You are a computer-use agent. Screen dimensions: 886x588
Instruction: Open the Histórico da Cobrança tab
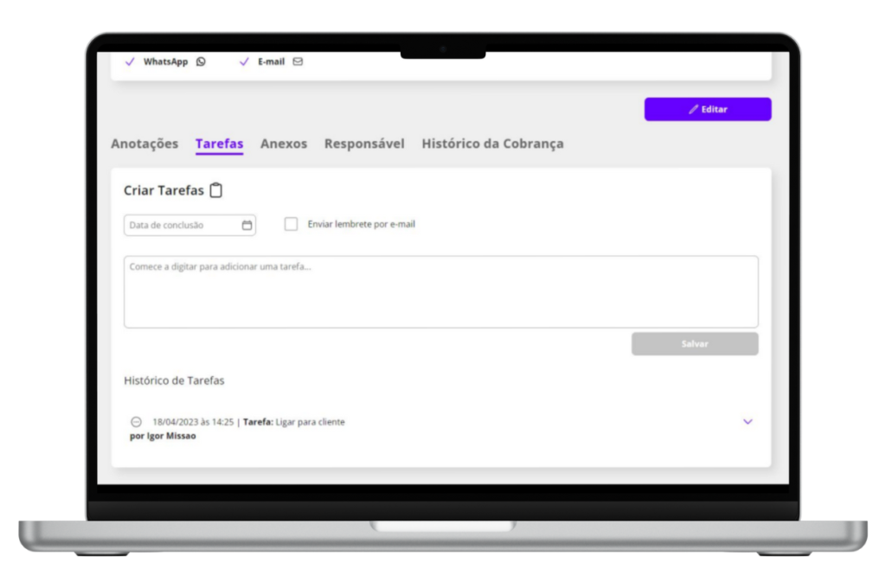pyautogui.click(x=492, y=144)
